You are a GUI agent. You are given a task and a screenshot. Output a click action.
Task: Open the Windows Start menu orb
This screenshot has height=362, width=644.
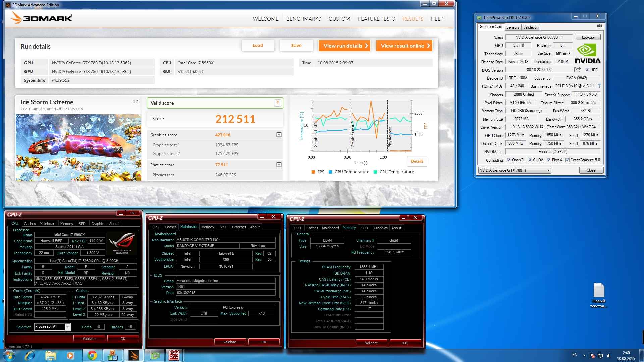[x=9, y=355]
